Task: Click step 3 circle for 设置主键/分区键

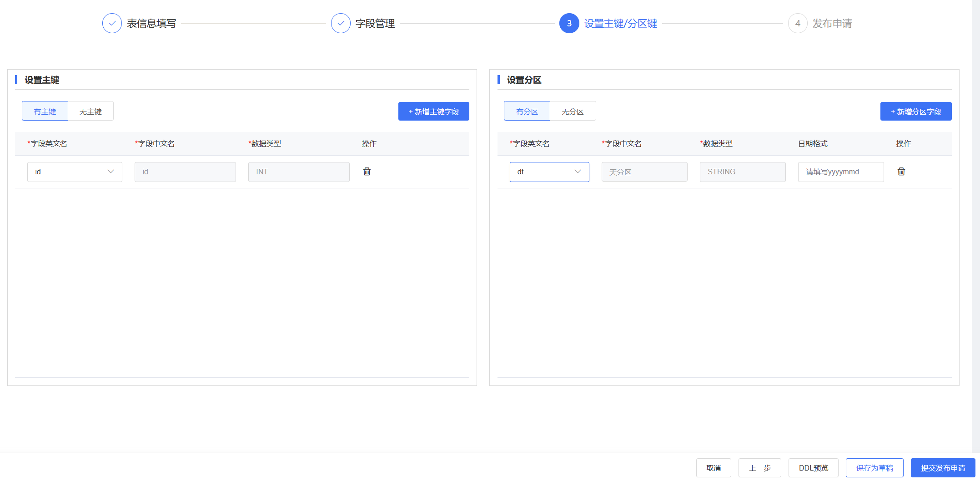Action: click(569, 23)
